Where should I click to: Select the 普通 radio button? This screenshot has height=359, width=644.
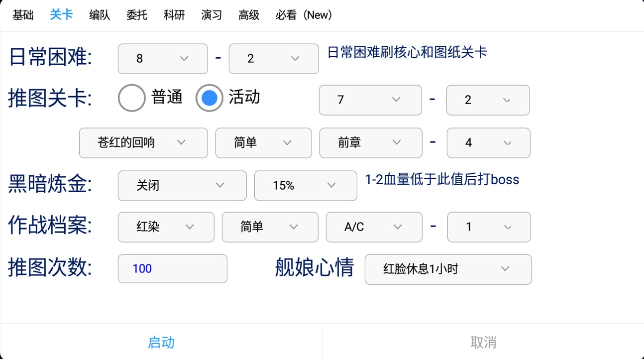132,98
